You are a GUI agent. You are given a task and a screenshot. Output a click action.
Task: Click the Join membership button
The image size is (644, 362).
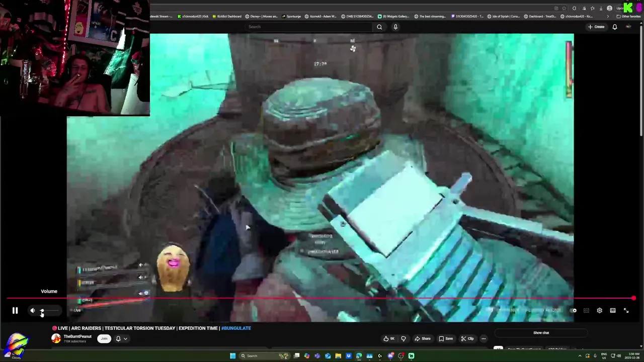pyautogui.click(x=104, y=338)
